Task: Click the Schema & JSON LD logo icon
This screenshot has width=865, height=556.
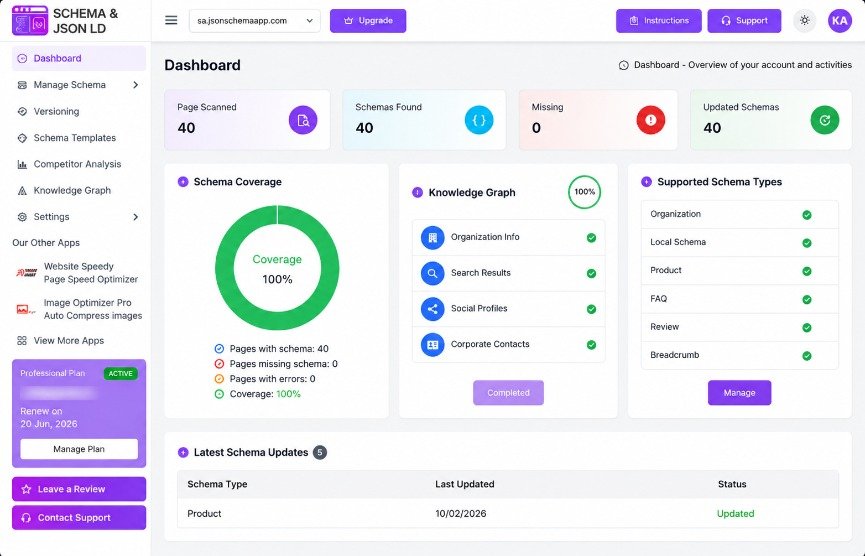Action: click(30, 21)
